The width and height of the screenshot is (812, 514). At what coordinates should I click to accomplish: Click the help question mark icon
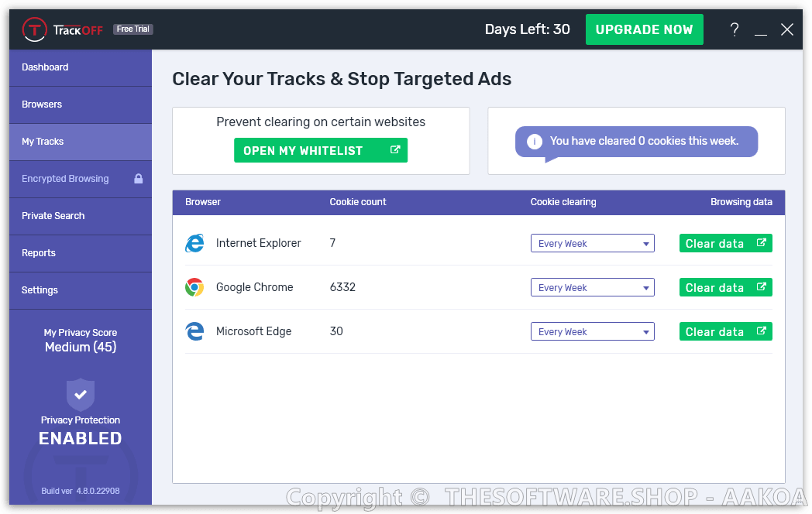coord(735,29)
